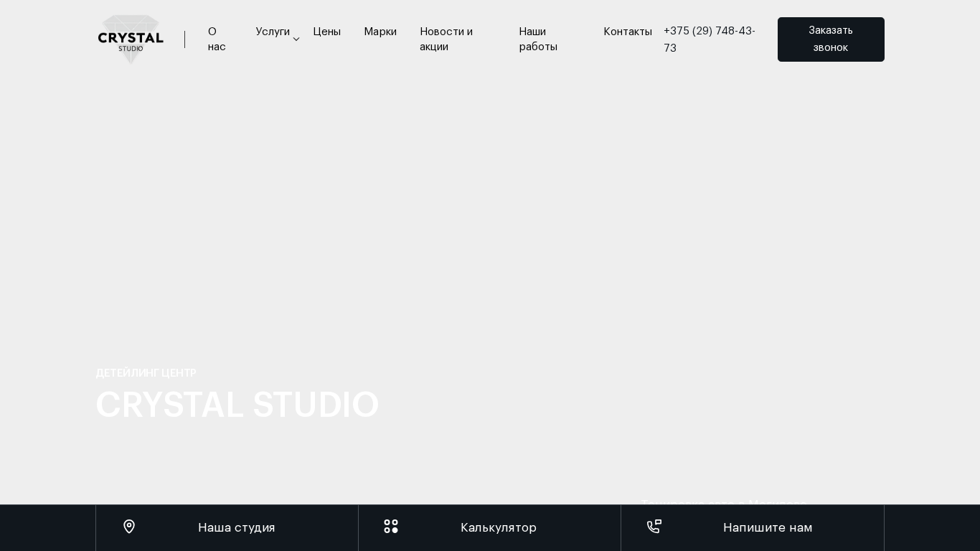Select Марки in the top navigation
The height and width of the screenshot is (551, 980).
pos(380,32)
